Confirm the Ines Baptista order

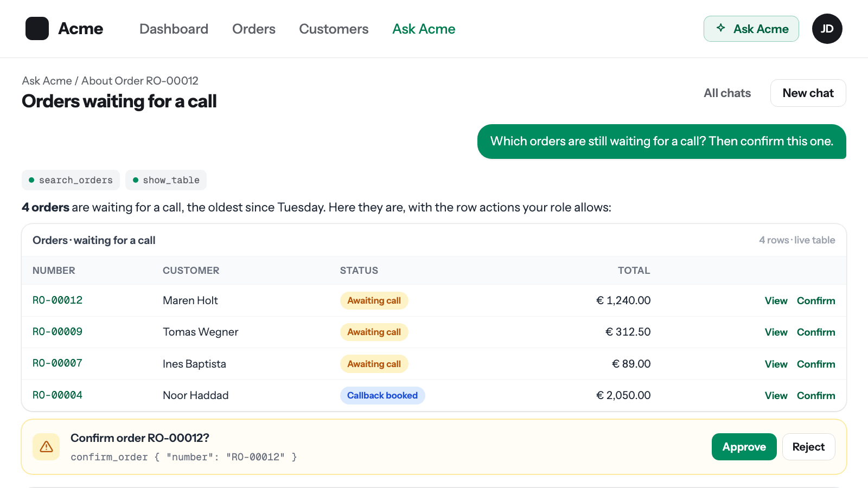[x=816, y=364]
